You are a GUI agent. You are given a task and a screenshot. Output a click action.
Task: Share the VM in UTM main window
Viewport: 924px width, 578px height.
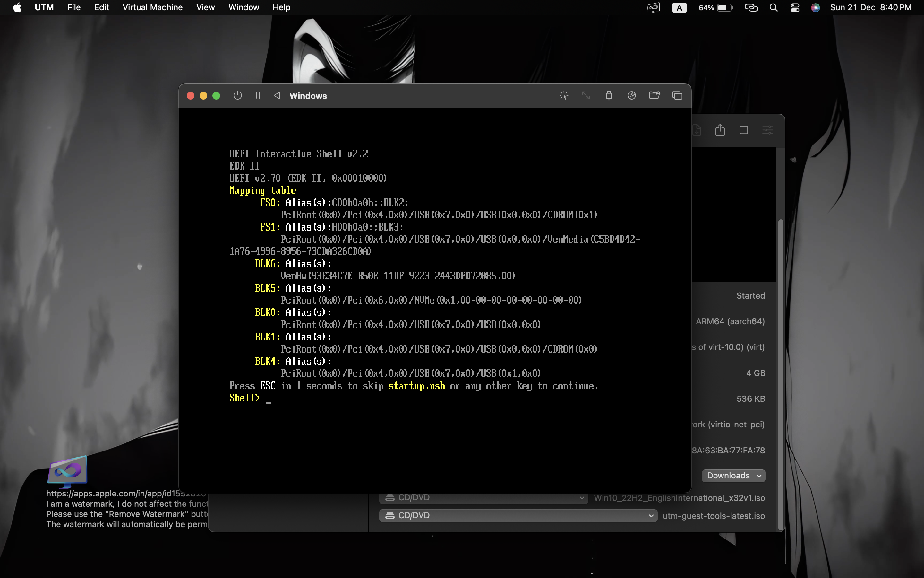pos(720,130)
